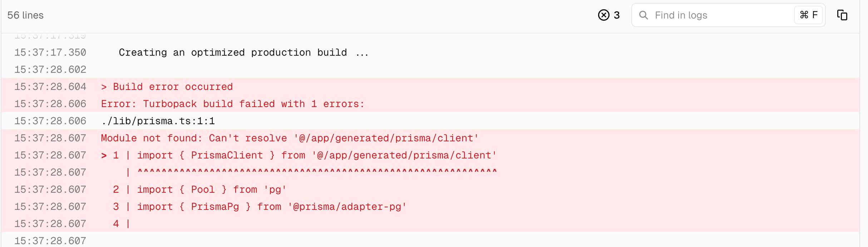Click the 'Turbopack build failed' error line
The width and height of the screenshot is (868, 247).
click(x=232, y=104)
